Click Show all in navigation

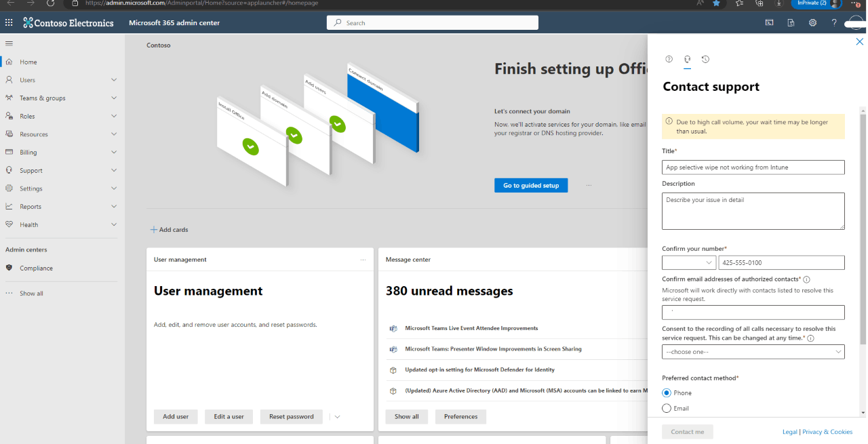(31, 294)
